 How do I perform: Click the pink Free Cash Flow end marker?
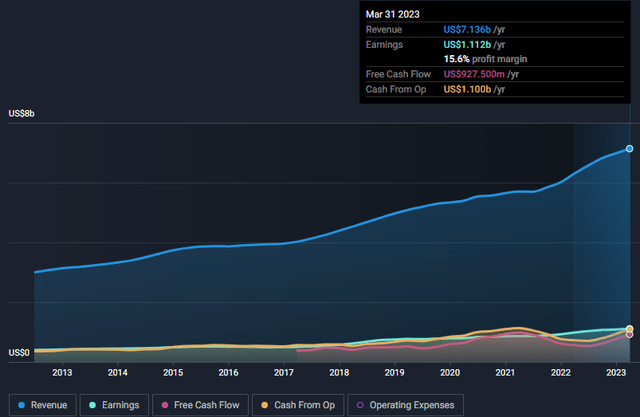(629, 335)
